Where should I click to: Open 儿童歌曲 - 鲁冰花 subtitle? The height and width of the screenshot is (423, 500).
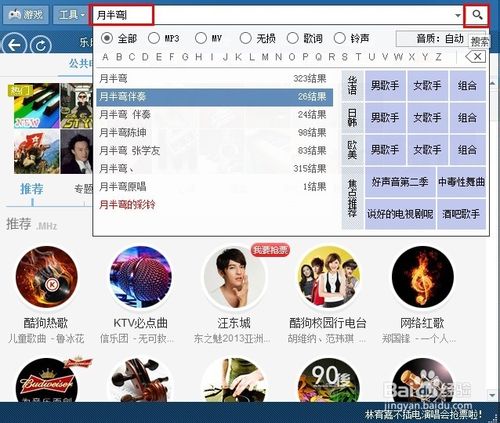click(46, 339)
